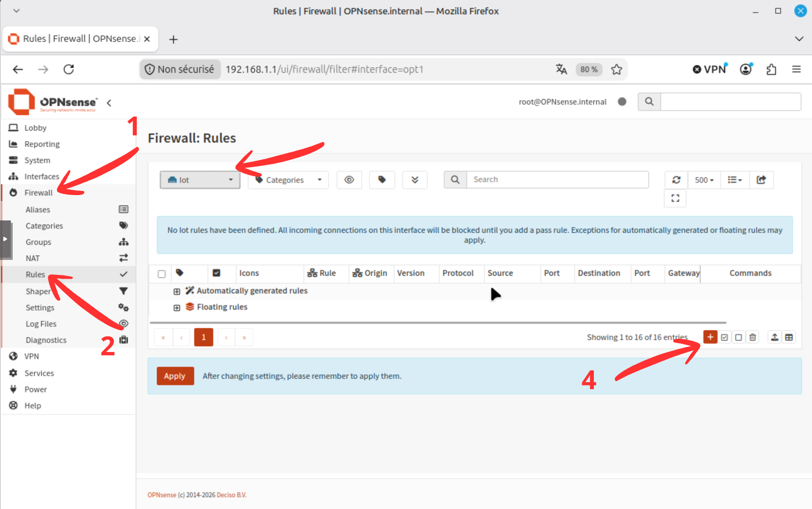Go back to the previous page
The width and height of the screenshot is (812, 509).
[x=18, y=70]
